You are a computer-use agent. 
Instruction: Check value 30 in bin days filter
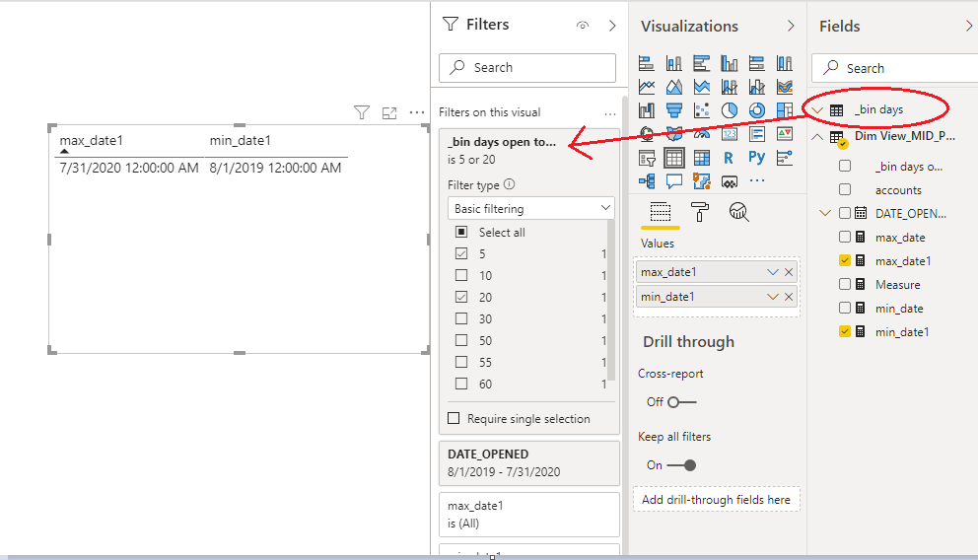(x=461, y=318)
